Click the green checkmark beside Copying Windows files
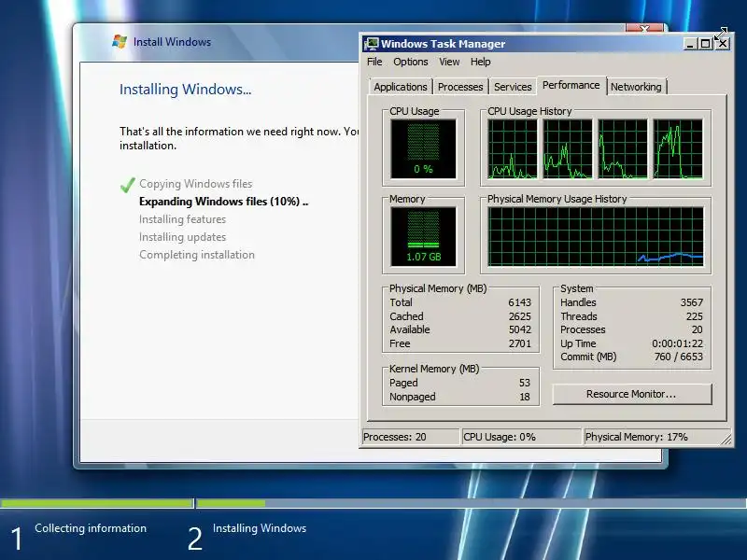This screenshot has width=747, height=560. click(128, 184)
